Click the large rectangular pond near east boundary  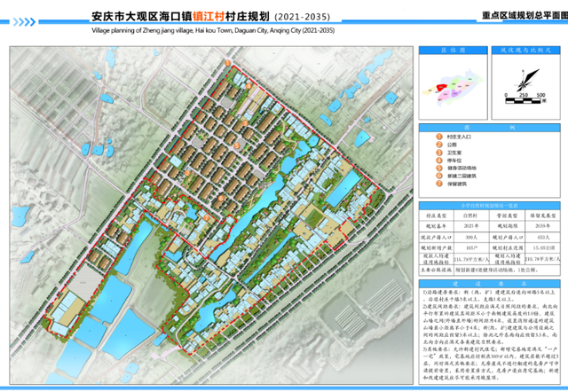pos(343,189)
